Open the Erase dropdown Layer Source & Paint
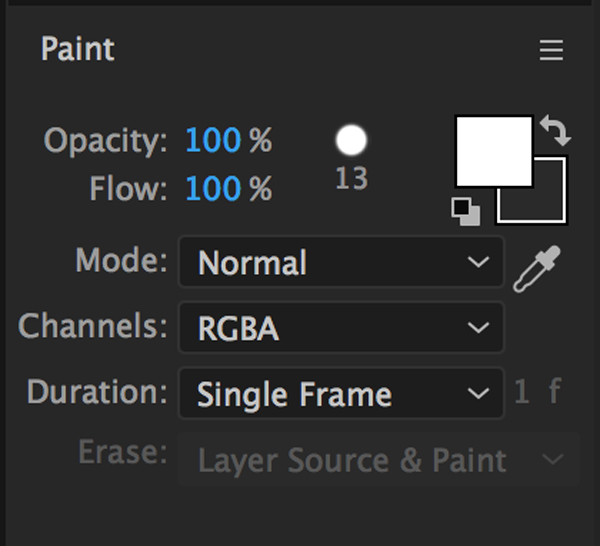 click(378, 459)
